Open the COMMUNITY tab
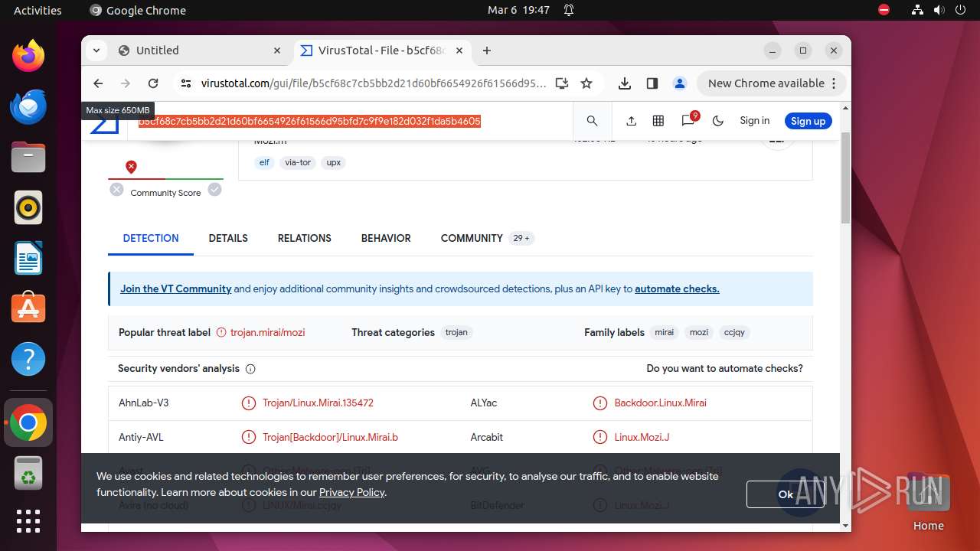The image size is (980, 551). coord(486,238)
